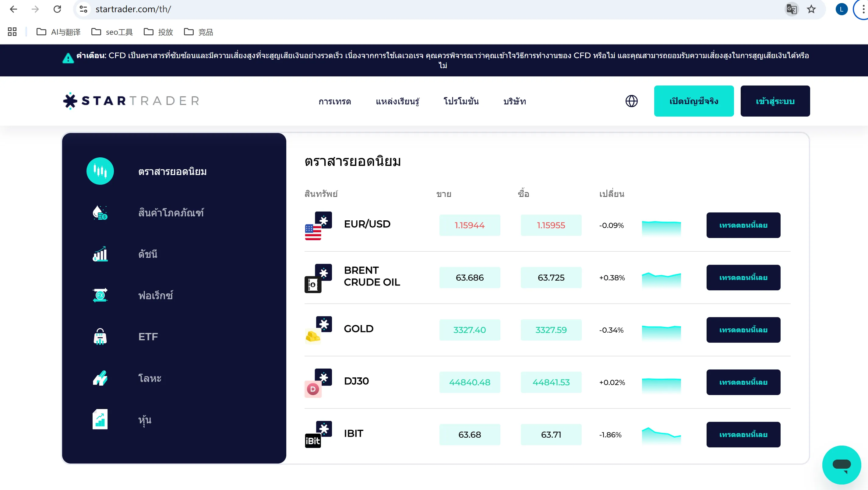Click the CFD risk warning triangle icon
This screenshot has width=868, height=490.
coord(68,58)
